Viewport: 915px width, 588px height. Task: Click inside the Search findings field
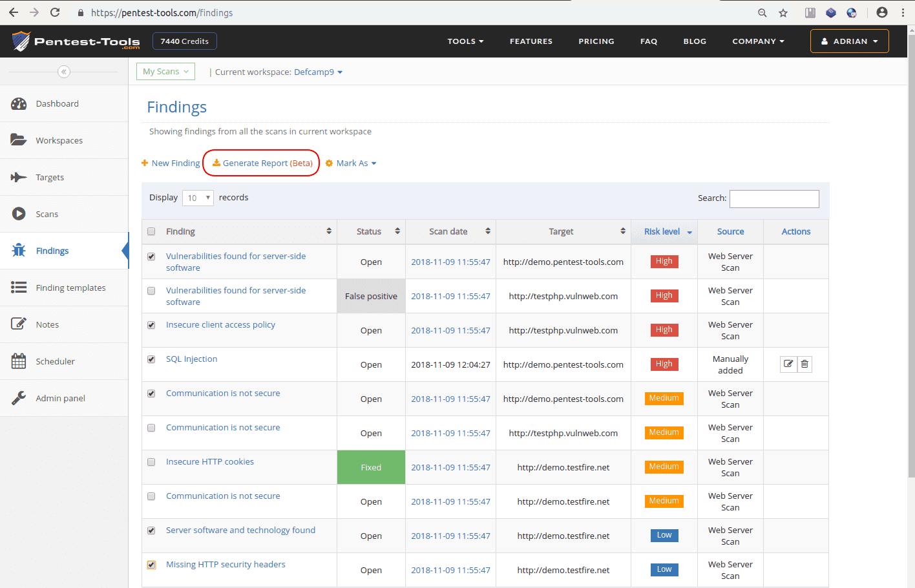coord(773,198)
